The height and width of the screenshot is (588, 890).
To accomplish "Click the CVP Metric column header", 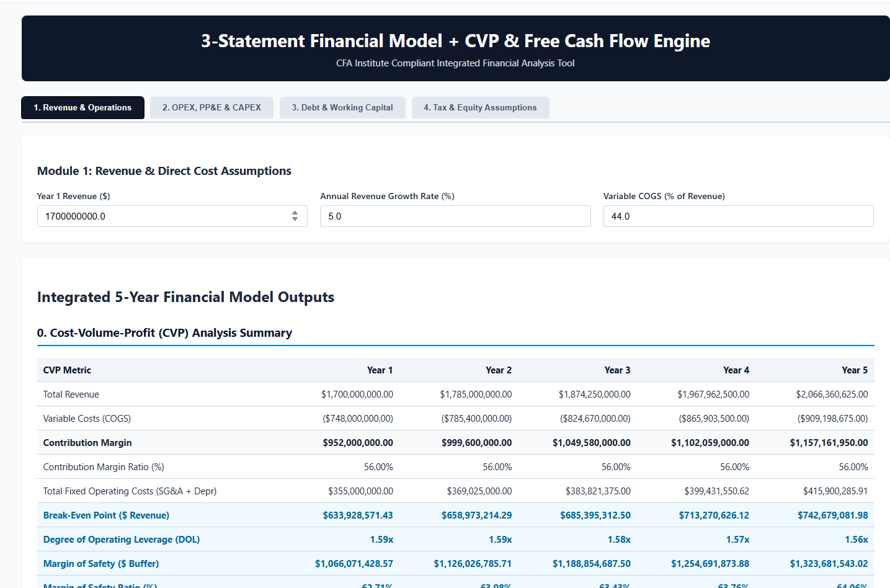I will tap(67, 370).
